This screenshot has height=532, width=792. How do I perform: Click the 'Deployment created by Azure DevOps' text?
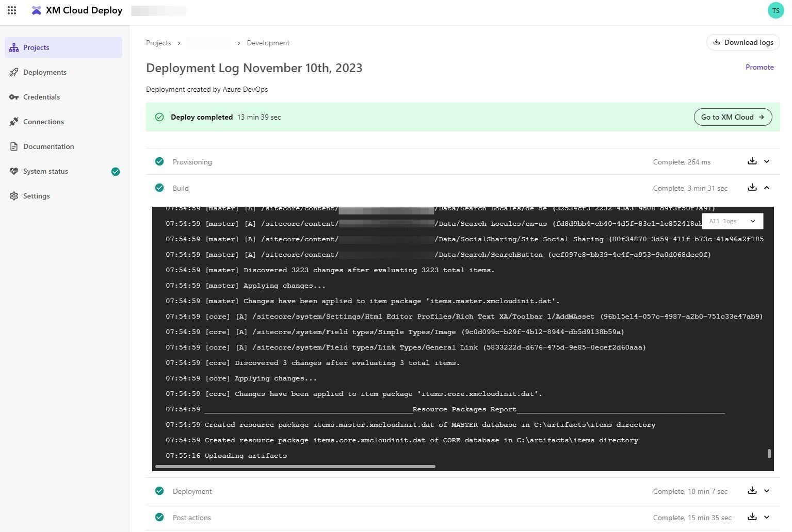pyautogui.click(x=207, y=89)
